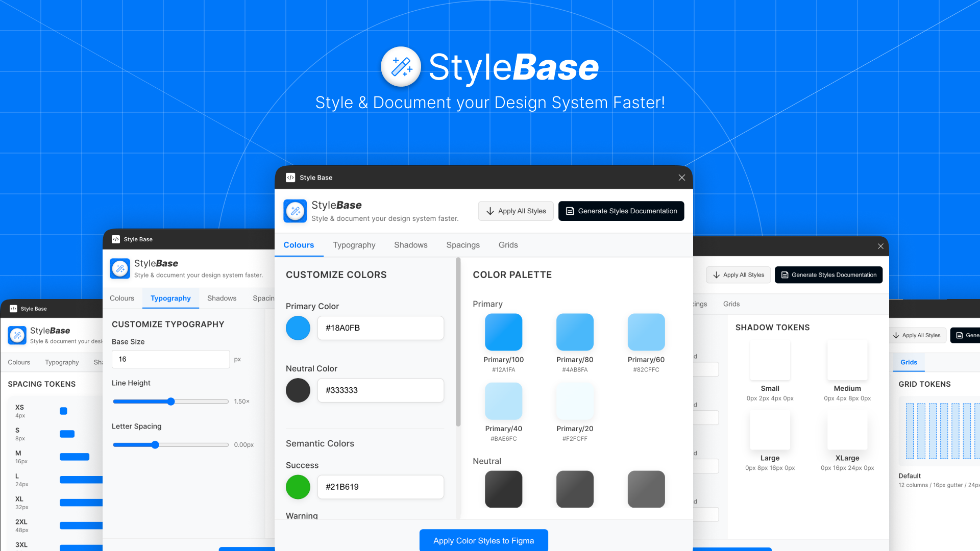Open the Spacings tab in front window
This screenshot has width=980, height=551.
pyautogui.click(x=463, y=245)
